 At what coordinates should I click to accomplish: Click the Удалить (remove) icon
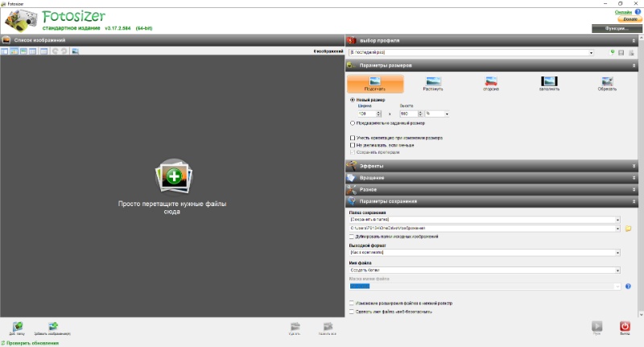(295, 328)
